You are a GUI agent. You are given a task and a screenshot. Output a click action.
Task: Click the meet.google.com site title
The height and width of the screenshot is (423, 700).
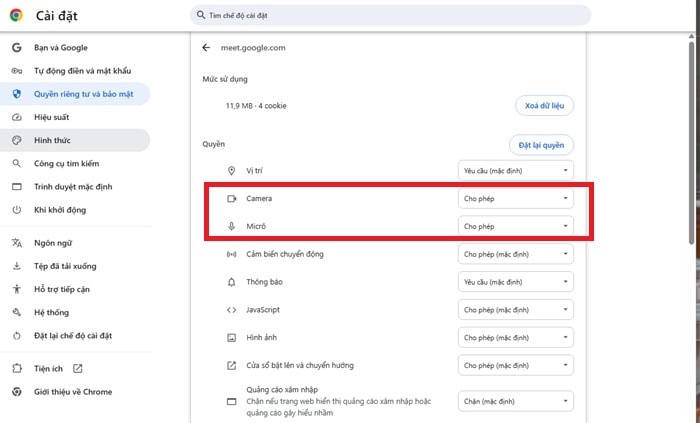(253, 48)
